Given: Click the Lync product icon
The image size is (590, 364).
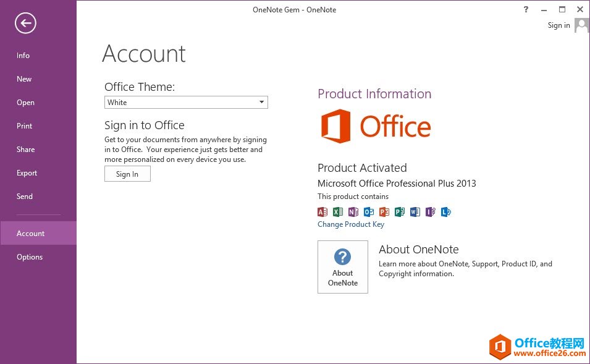Looking at the screenshot, I should pos(446,212).
